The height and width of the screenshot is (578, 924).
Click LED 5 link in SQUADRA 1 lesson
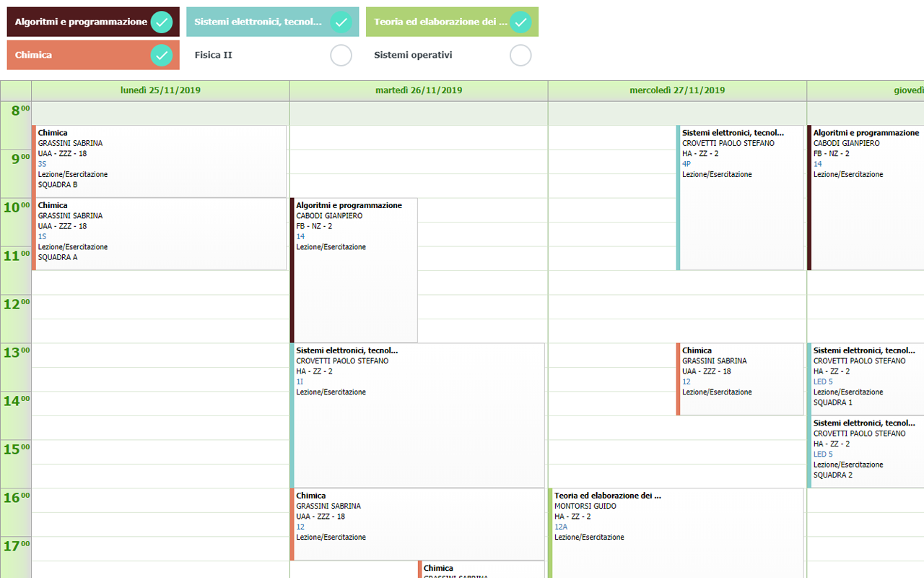[x=823, y=381]
